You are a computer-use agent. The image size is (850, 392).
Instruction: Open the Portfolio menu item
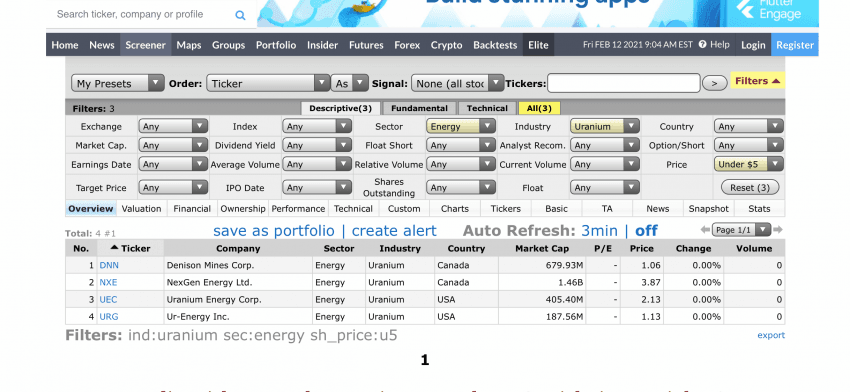[276, 45]
